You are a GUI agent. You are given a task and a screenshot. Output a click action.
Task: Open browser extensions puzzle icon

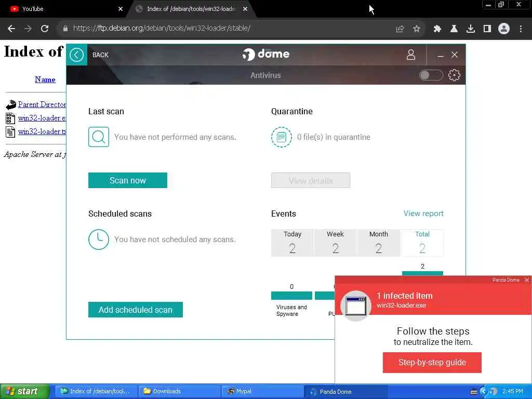tap(437, 29)
